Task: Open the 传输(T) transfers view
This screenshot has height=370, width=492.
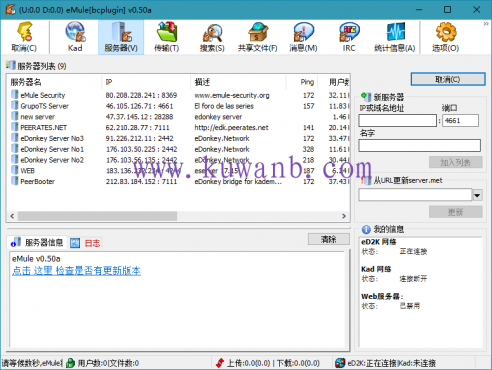Action: click(x=167, y=37)
